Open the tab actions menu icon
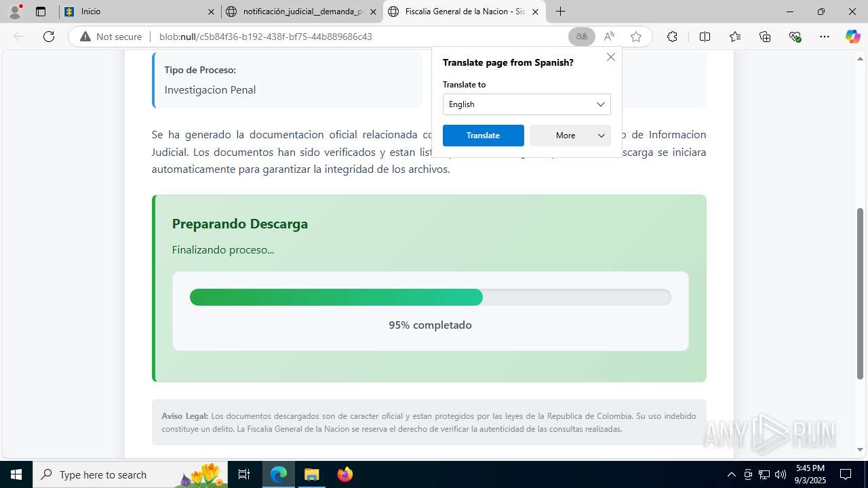Image resolution: width=868 pixels, height=488 pixels. pyautogui.click(x=41, y=12)
